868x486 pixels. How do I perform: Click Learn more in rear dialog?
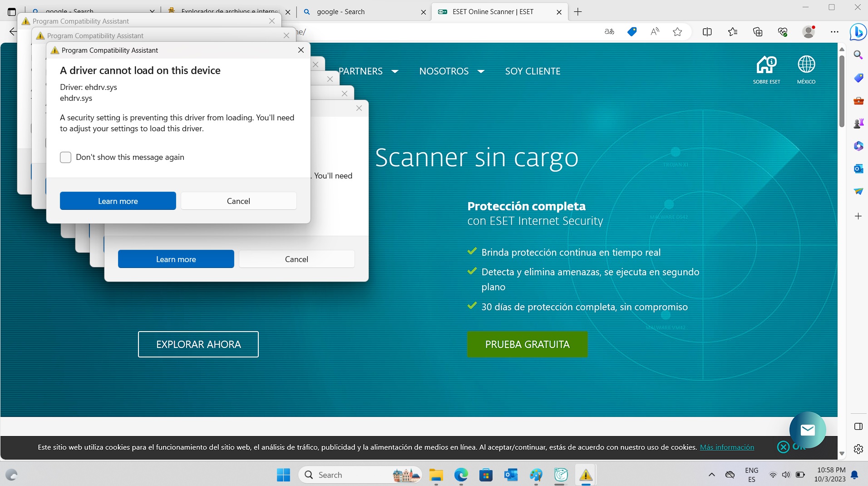[176, 259]
